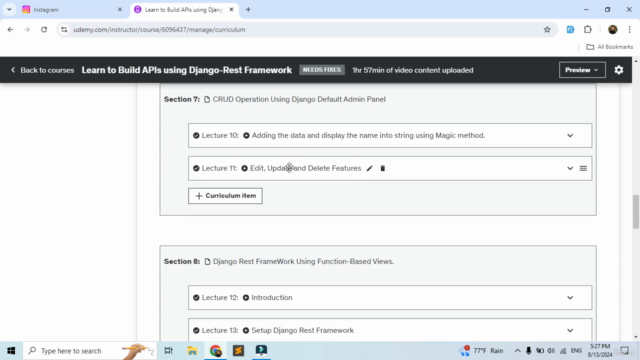The width and height of the screenshot is (640, 360).
Task: Open the notification center icon
Action: tap(624, 351)
